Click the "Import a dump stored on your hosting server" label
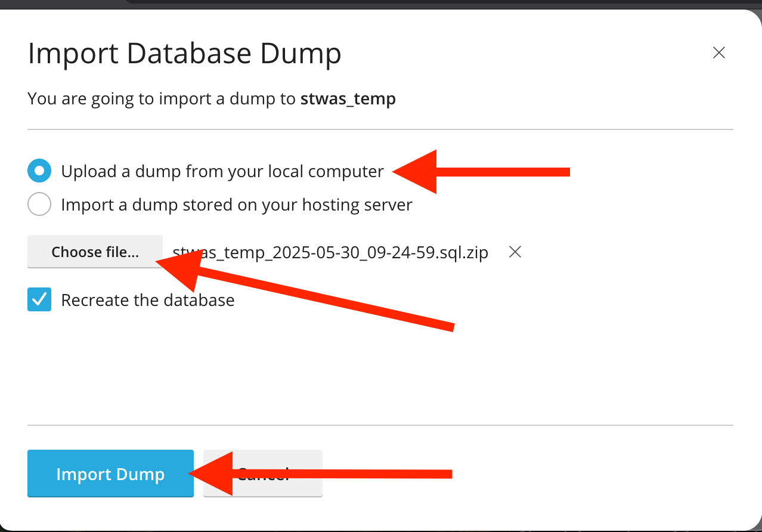The width and height of the screenshot is (762, 532). coord(236,205)
